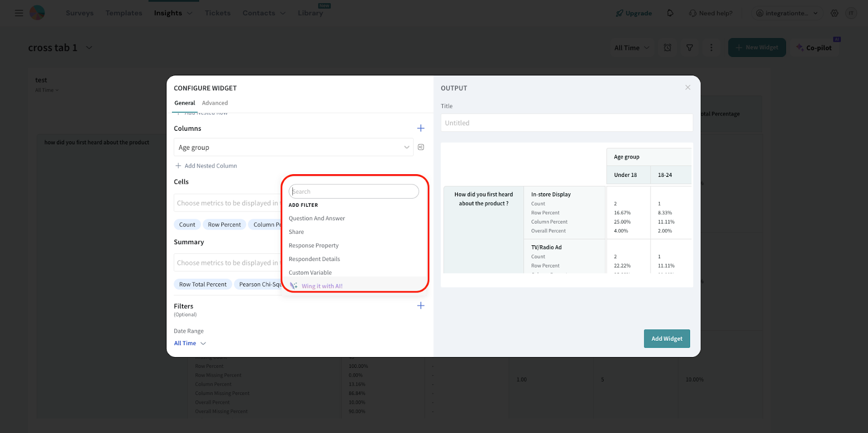Close the configure widget dialog
This screenshot has height=433, width=868.
(x=687, y=87)
